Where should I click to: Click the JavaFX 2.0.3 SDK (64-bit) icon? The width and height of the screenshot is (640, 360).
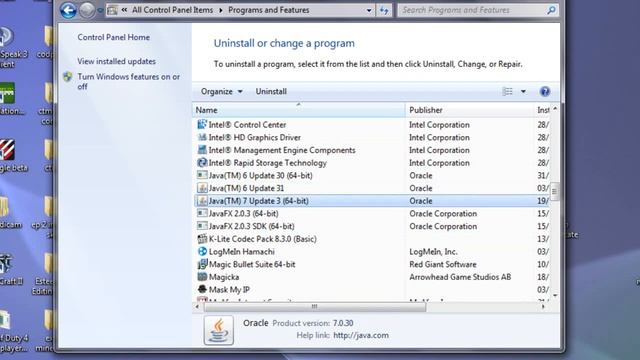pyautogui.click(x=202, y=226)
